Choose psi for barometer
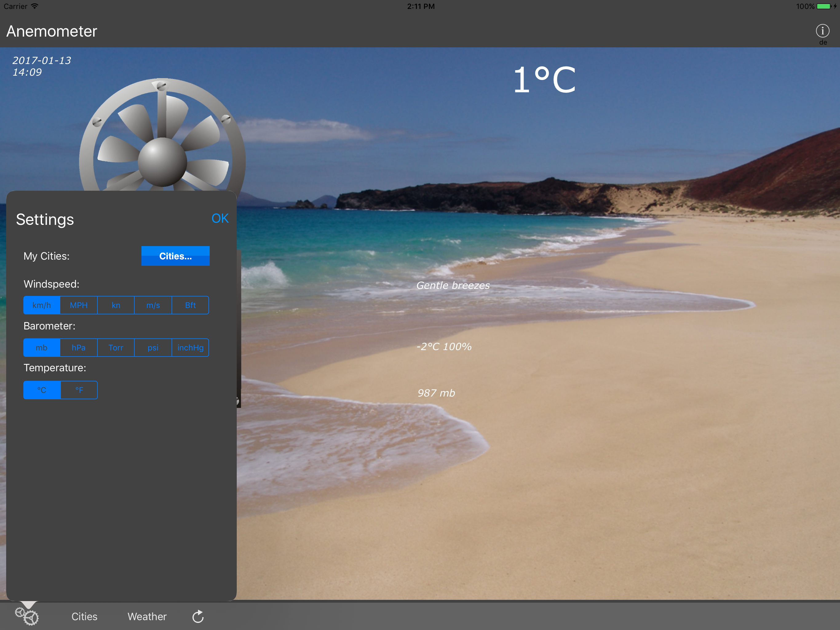Screen dimensions: 840x630 coord(153,348)
